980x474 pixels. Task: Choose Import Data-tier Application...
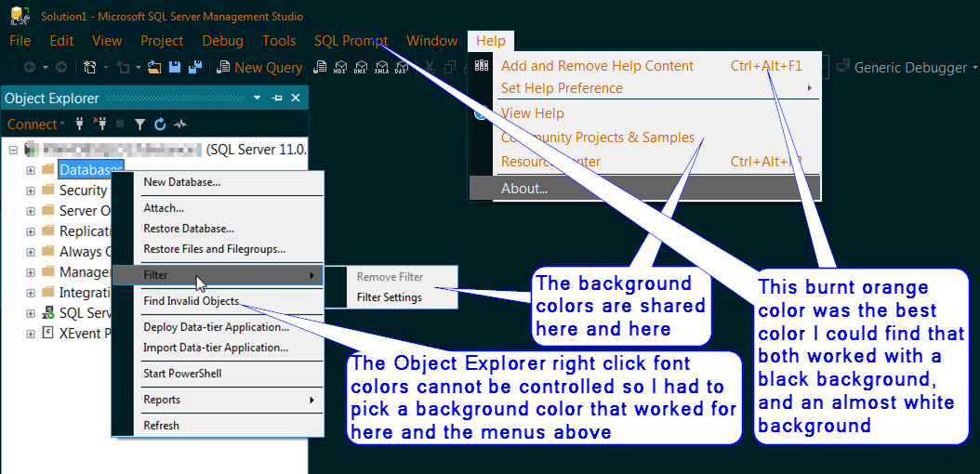(218, 348)
